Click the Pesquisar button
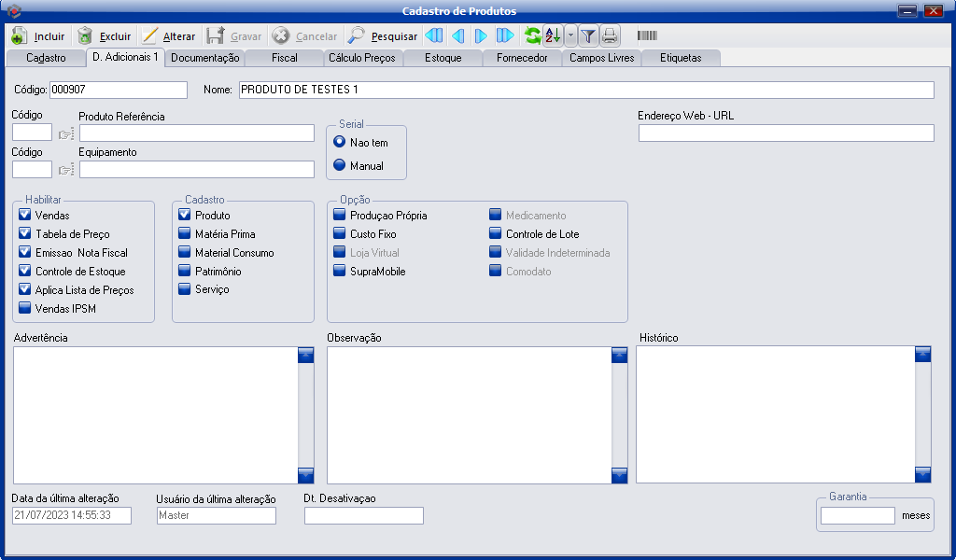 pos(383,36)
